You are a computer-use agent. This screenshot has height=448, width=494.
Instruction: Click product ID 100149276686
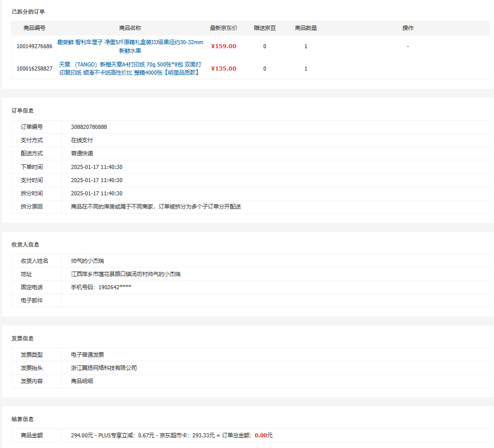click(34, 47)
